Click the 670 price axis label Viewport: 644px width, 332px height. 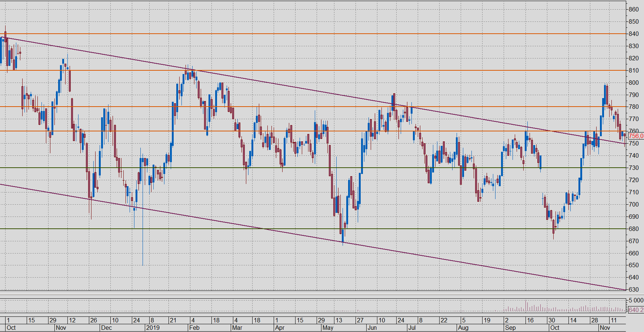coord(634,241)
